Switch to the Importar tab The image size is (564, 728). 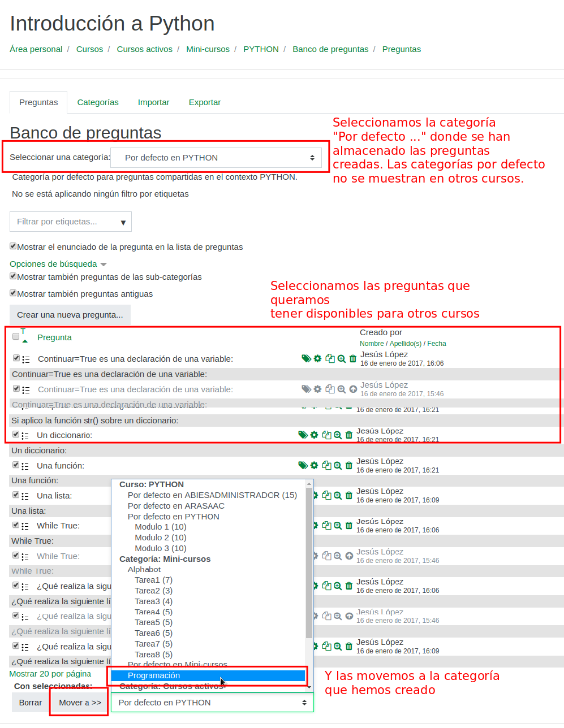coord(154,102)
